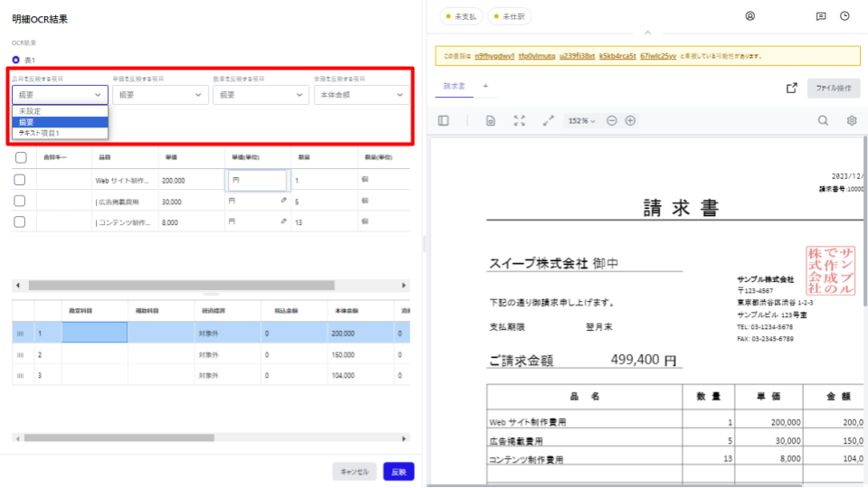
Task: Click the diagonal expand arrows icon
Action: [x=548, y=120]
